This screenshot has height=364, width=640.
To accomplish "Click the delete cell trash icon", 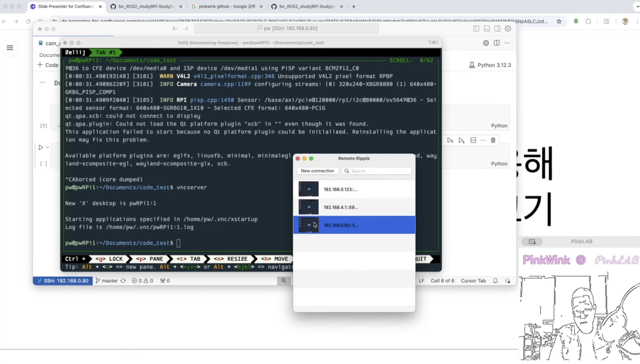I will pyautogui.click(x=493, y=140).
